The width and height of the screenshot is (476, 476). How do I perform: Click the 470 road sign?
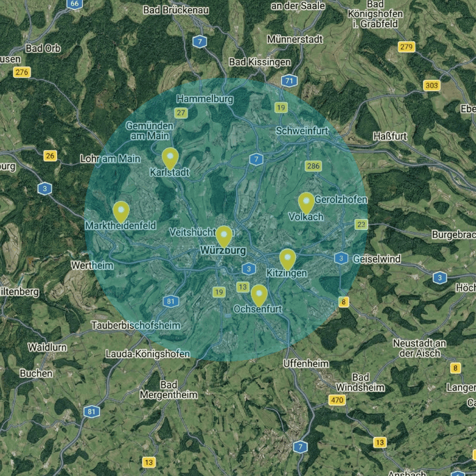(337, 400)
